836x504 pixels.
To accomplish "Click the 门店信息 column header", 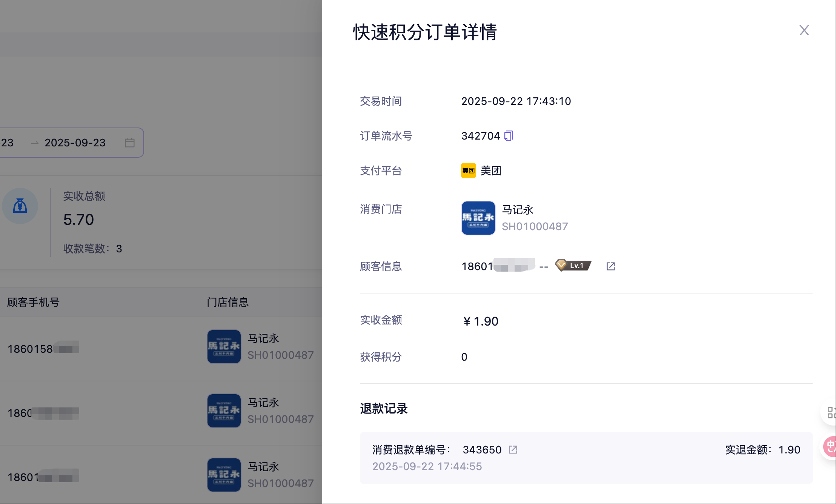I will (227, 302).
